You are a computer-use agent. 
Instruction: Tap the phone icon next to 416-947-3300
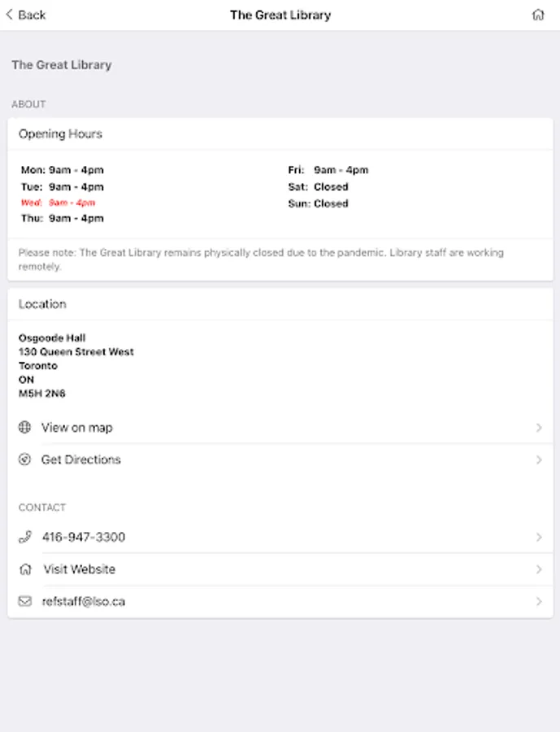tap(25, 537)
